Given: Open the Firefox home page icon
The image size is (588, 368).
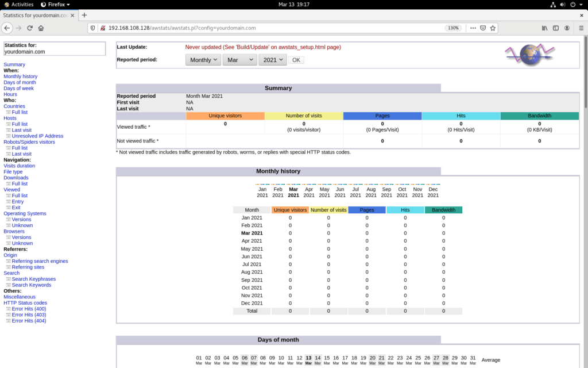Looking at the screenshot, I should click(41, 28).
